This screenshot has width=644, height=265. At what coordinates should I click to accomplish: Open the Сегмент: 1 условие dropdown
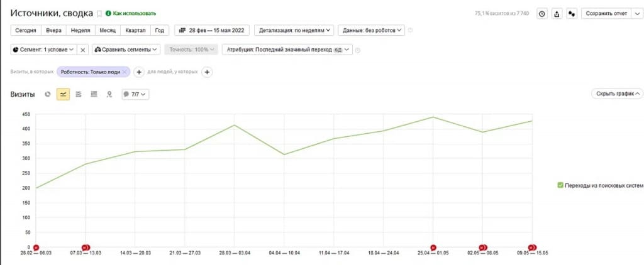pyautogui.click(x=43, y=50)
